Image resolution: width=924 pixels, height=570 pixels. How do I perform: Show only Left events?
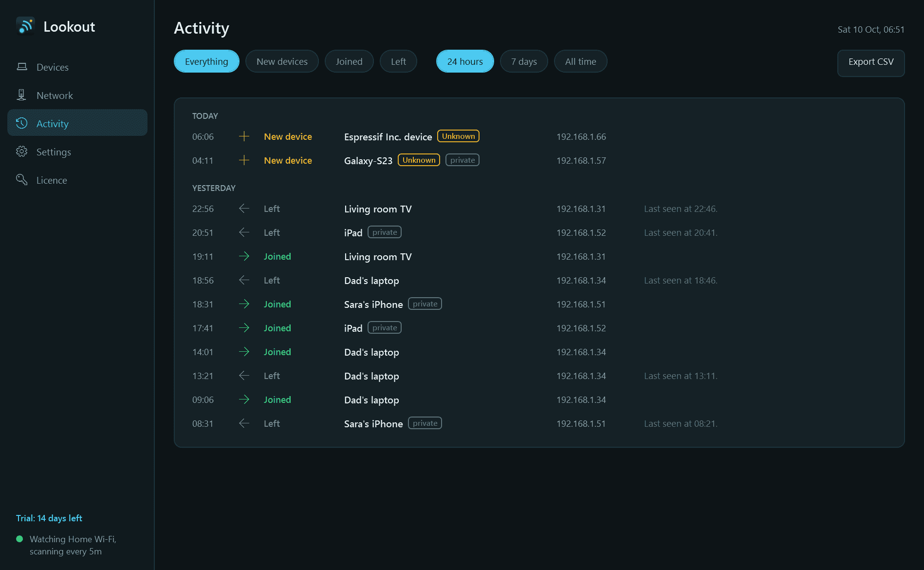(x=398, y=61)
